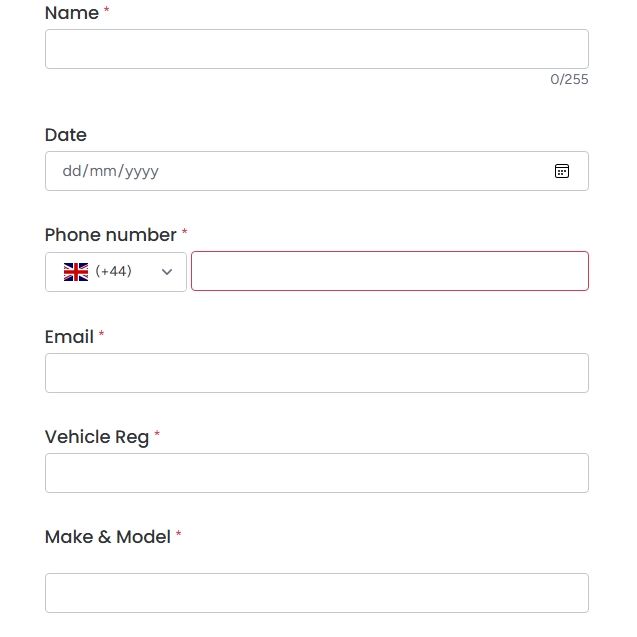The height and width of the screenshot is (637, 637).
Task: Click the Make & Model label
Action: pyautogui.click(x=108, y=537)
